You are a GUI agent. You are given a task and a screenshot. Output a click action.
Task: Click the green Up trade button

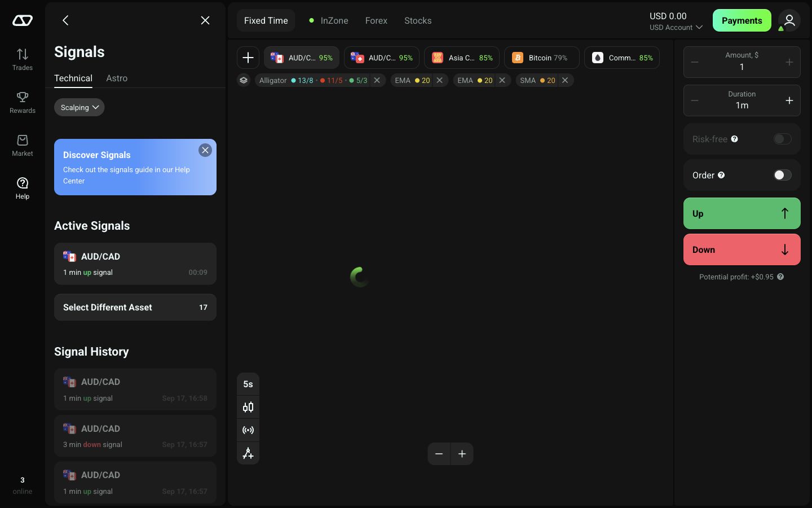click(742, 213)
